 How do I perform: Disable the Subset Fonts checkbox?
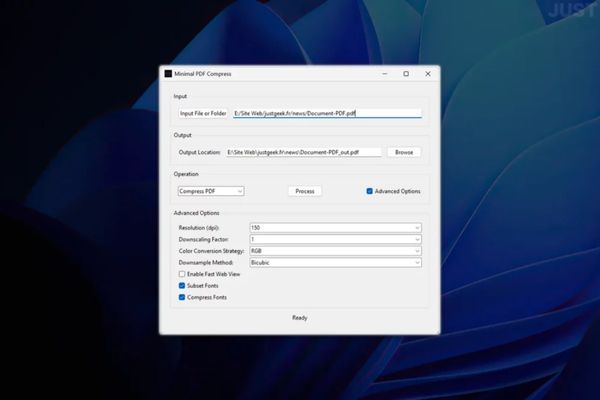point(182,286)
